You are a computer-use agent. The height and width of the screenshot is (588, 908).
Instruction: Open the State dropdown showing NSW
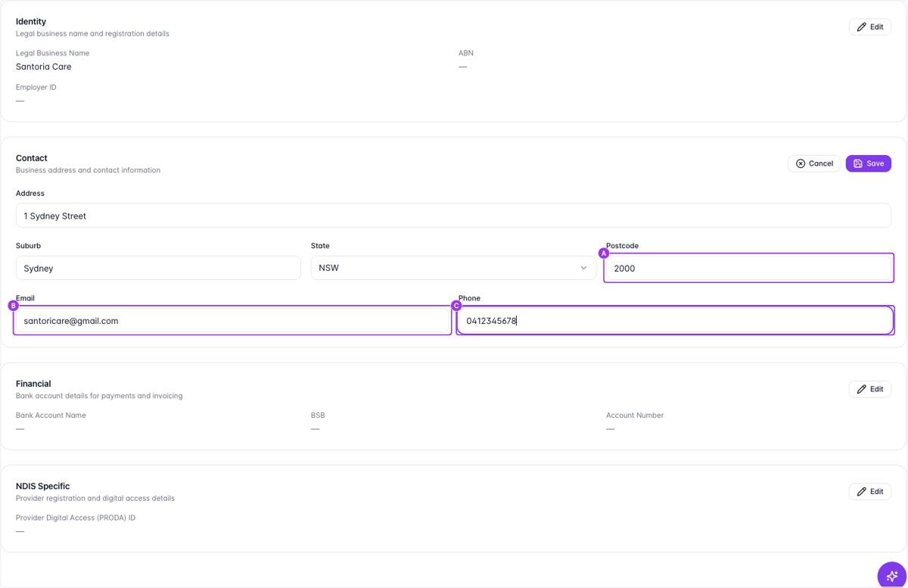(453, 268)
